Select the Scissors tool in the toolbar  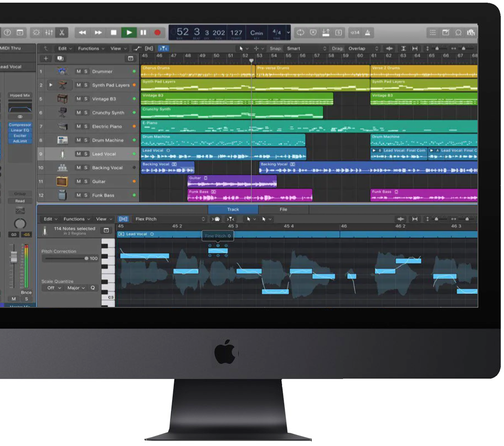point(62,33)
